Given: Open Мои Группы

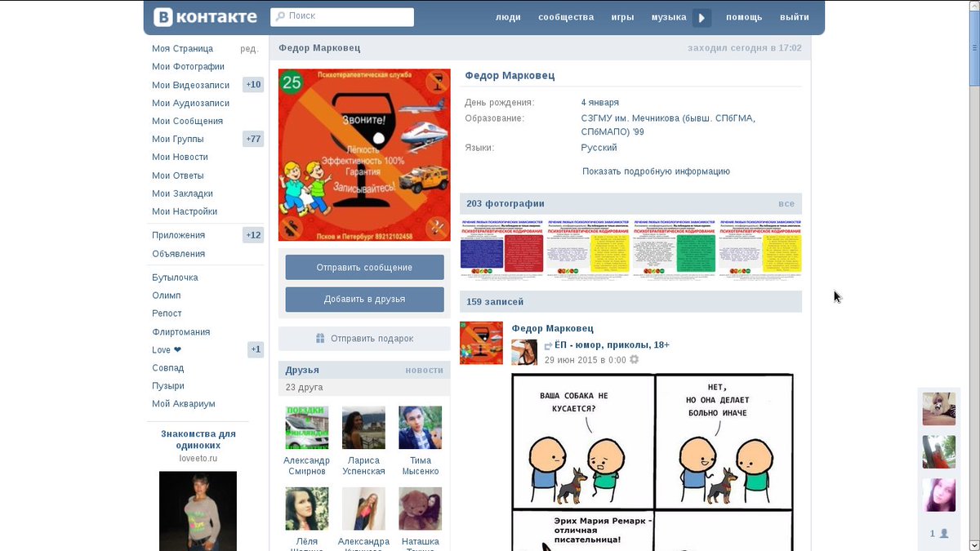Looking at the screenshot, I should coord(177,139).
